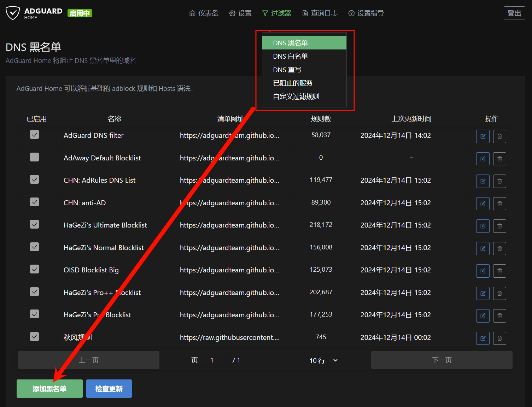Image resolution: width=532 pixels, height=407 pixels.
Task: Delete HaGeZi's Ultimate Blocklist entry
Action: coord(499,226)
